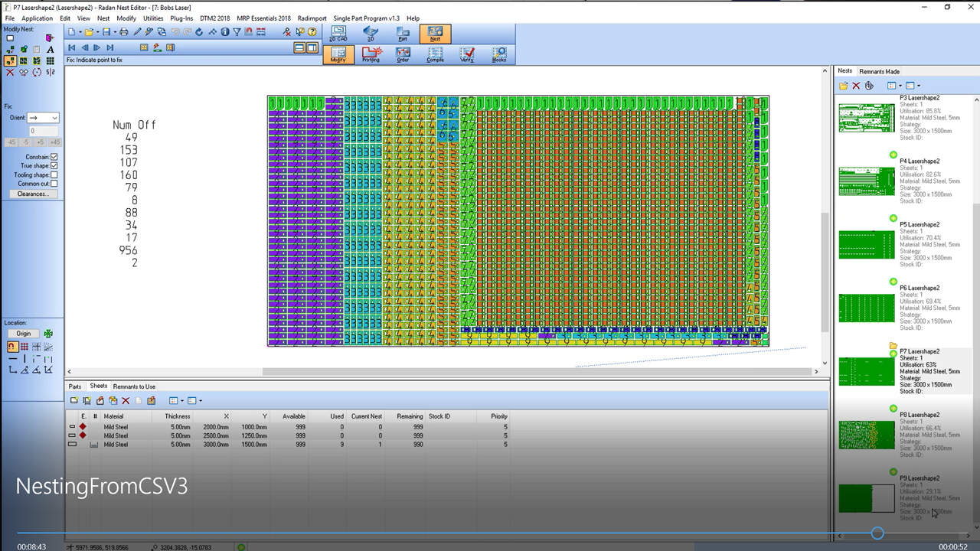This screenshot has height=551, width=980.
Task: Select the P4 Lasershape2 nest thumbnail
Action: (x=866, y=181)
